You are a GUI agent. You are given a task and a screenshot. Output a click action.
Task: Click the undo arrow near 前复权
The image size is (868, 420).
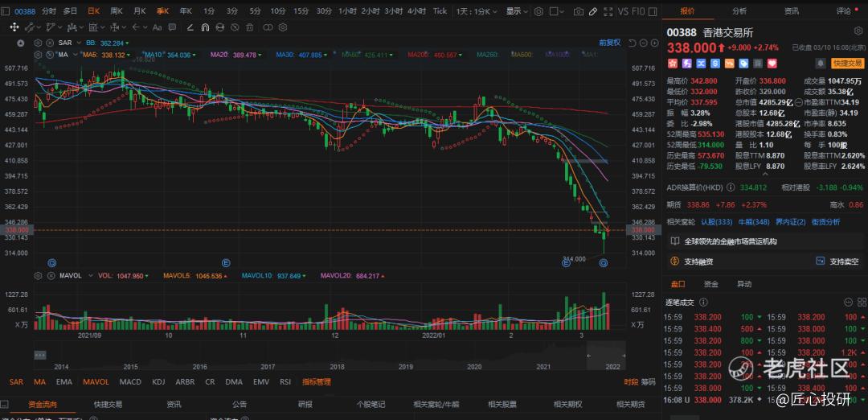633,43
